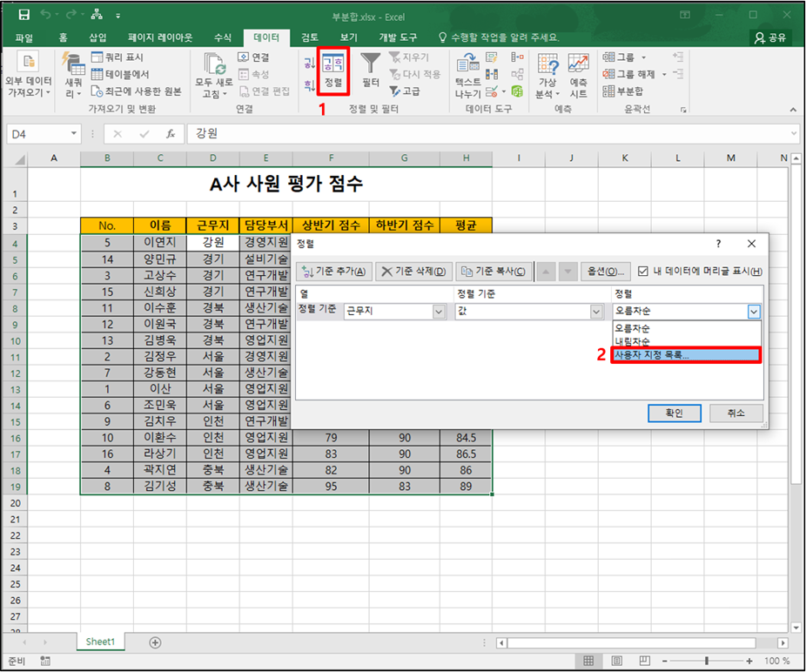Click the Redo arrow icon
806x672 pixels.
71,15
